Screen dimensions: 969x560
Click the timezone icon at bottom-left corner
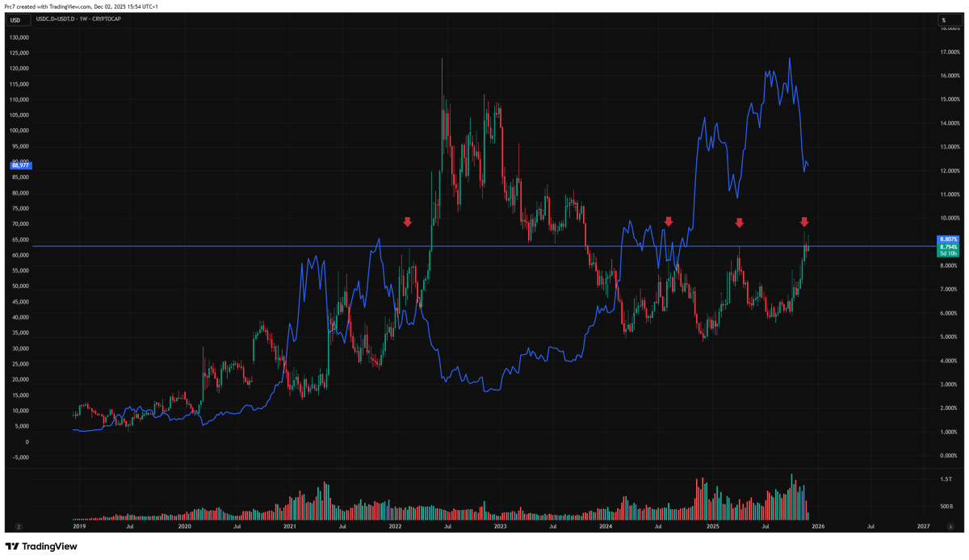pos(19,526)
